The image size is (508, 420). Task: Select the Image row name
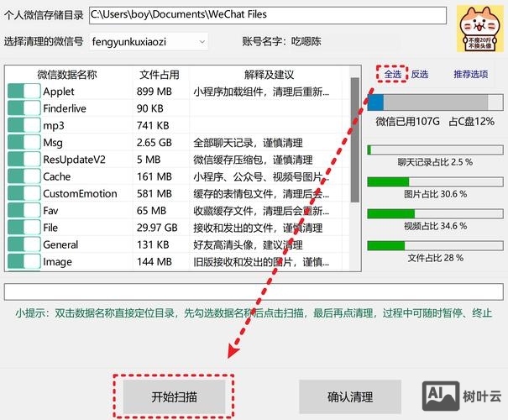click(58, 262)
